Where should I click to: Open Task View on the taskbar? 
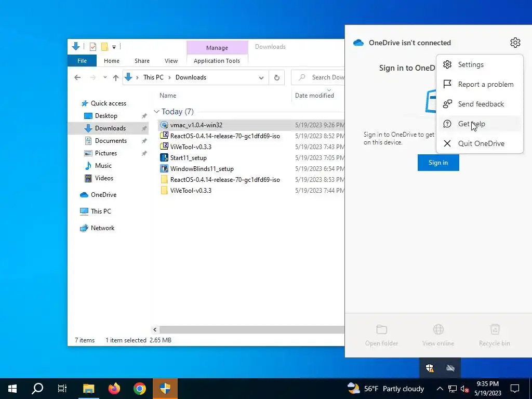pos(62,389)
